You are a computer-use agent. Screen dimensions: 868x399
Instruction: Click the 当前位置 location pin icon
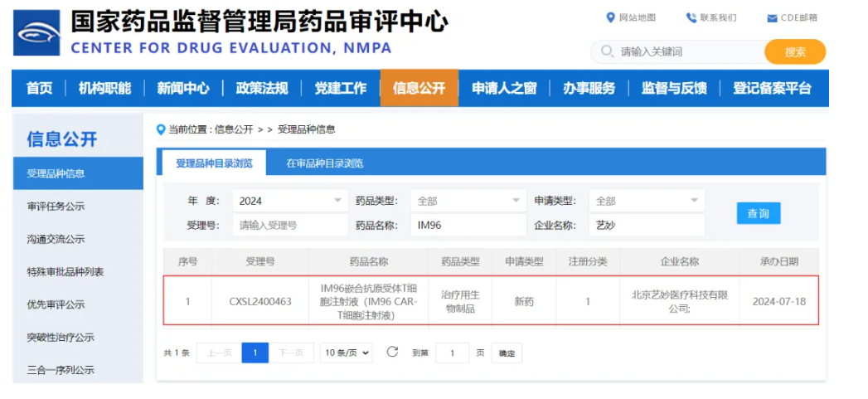point(162,129)
